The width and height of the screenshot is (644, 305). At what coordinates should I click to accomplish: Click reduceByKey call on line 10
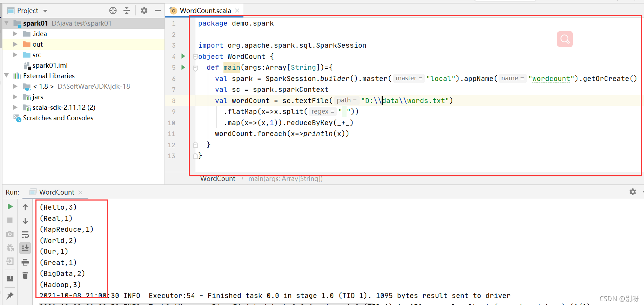pos(309,123)
